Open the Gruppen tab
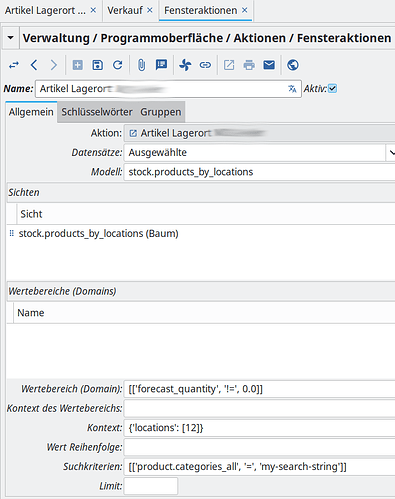This screenshot has height=499, width=395. [x=161, y=112]
